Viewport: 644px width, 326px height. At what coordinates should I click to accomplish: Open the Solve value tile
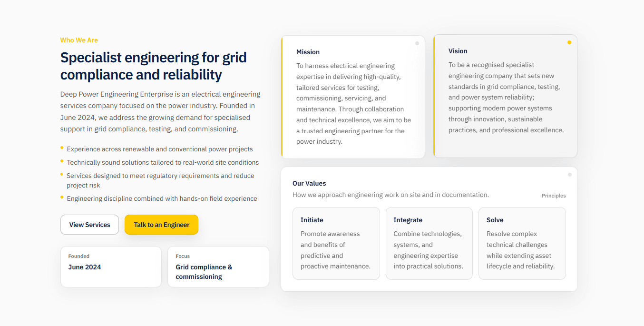click(522, 243)
